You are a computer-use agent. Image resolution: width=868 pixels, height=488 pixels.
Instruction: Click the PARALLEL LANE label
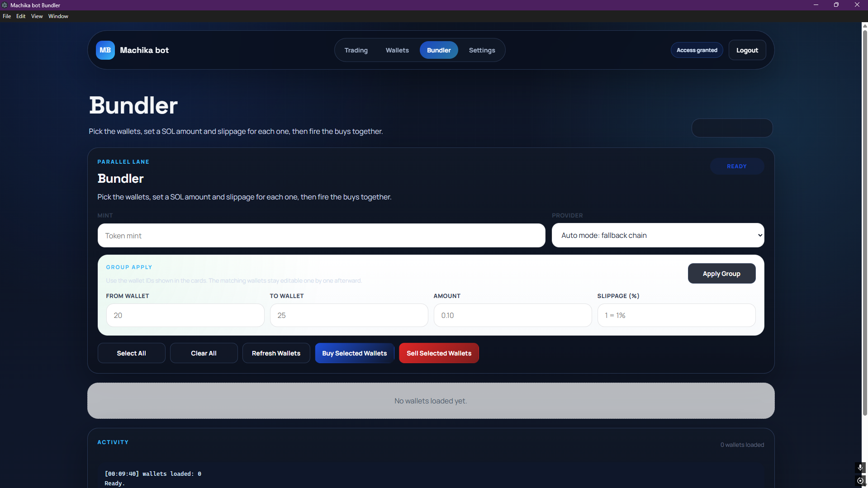123,162
